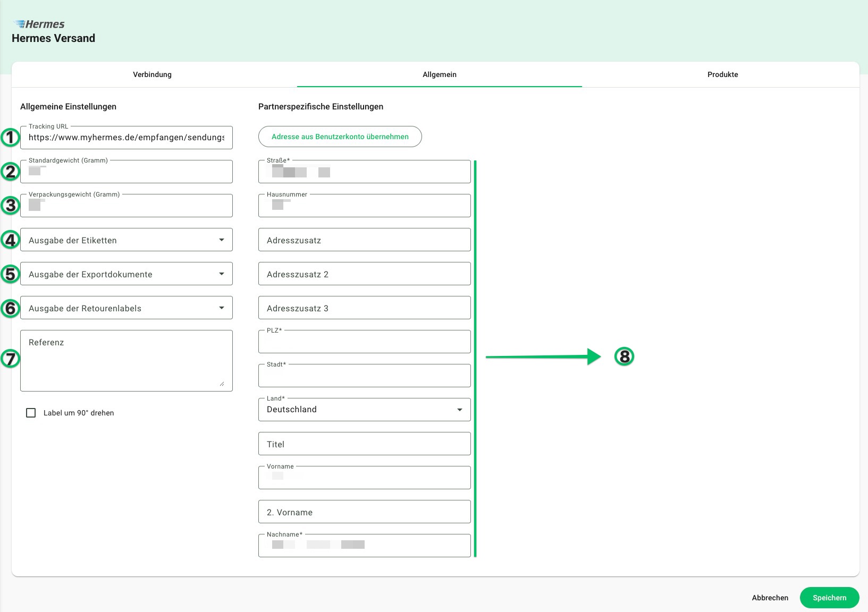
Task: Open the Ausgabe der Etiketten dropdown
Action: 127,240
